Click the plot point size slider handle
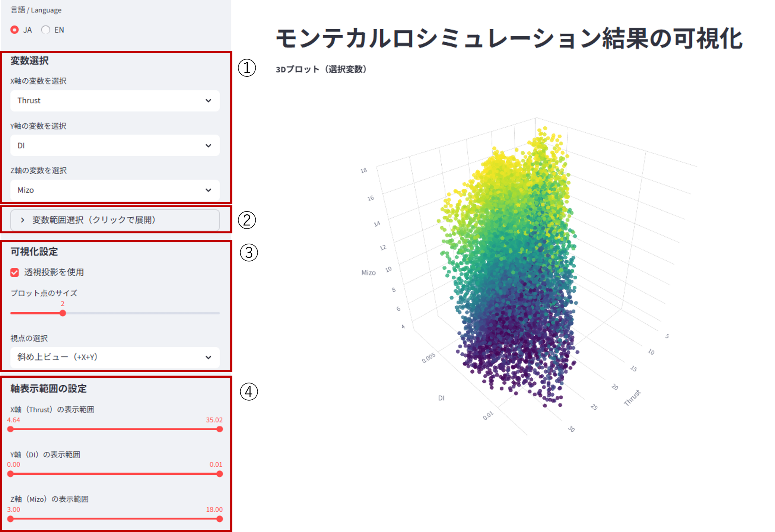This screenshot has width=775, height=532. pos(63,313)
